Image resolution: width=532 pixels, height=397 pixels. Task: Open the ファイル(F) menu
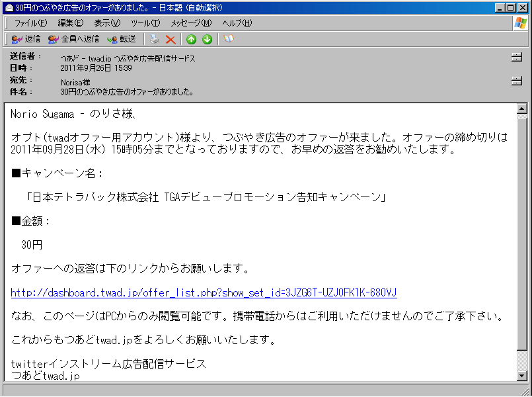click(30, 23)
